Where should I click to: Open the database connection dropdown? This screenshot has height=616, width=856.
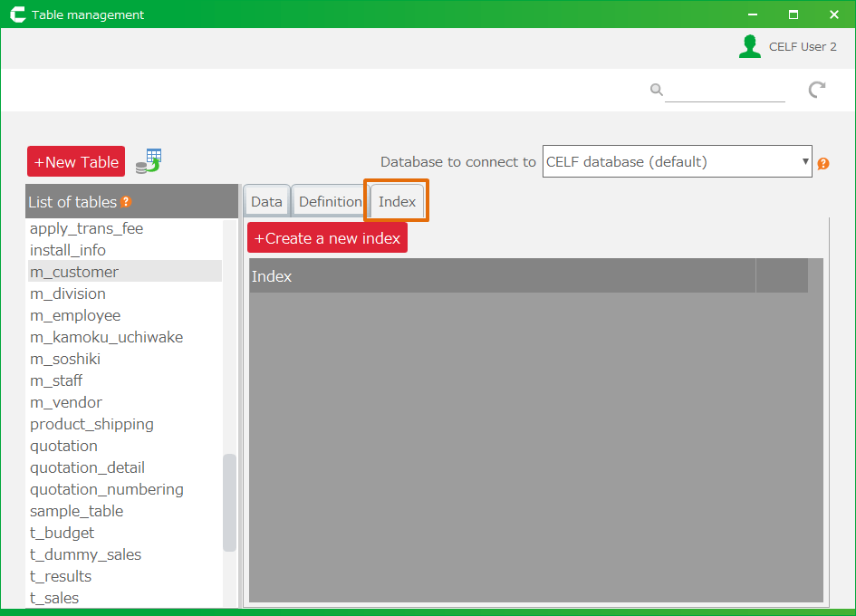677,162
